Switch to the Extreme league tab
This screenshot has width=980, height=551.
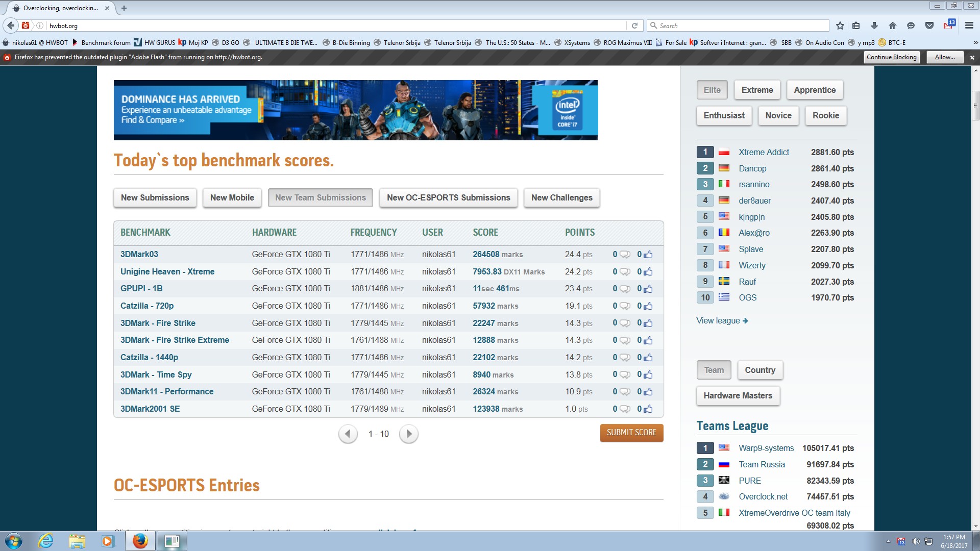tap(757, 90)
